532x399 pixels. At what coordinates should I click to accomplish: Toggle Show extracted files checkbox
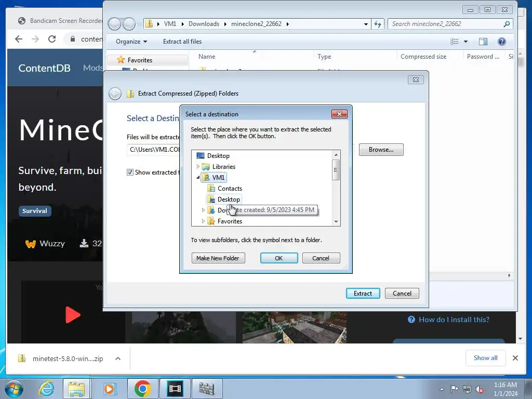coord(130,172)
